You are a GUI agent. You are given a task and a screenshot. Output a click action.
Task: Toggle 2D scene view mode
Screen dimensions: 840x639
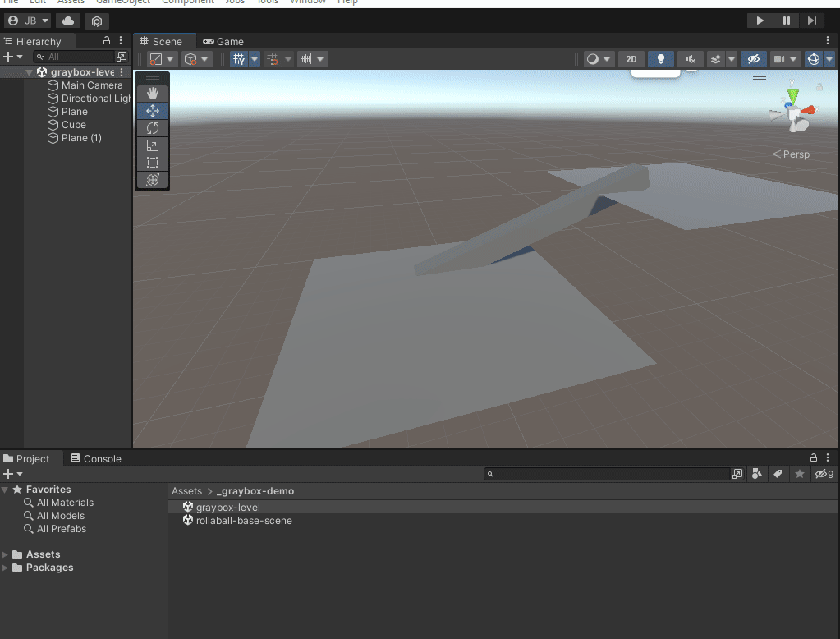tap(631, 59)
